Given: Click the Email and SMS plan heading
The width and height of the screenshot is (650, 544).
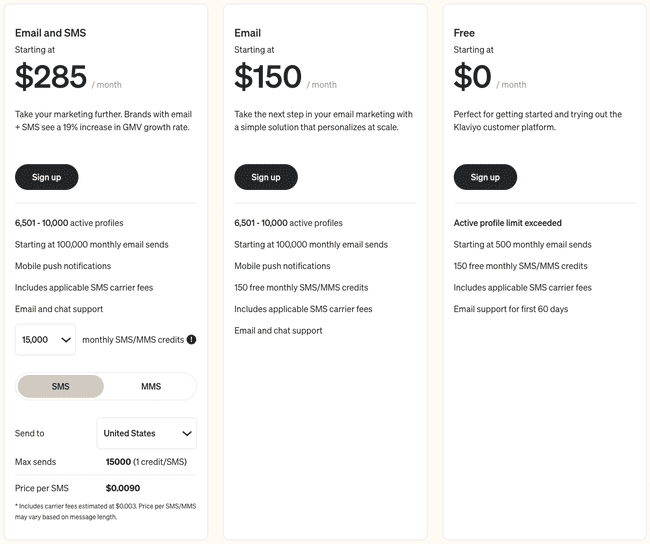Looking at the screenshot, I should (51, 33).
